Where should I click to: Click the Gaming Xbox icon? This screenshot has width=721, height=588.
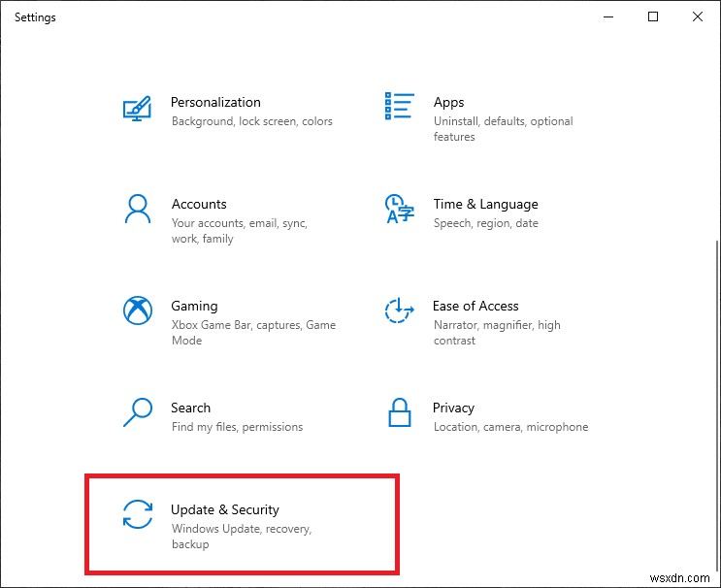(138, 310)
